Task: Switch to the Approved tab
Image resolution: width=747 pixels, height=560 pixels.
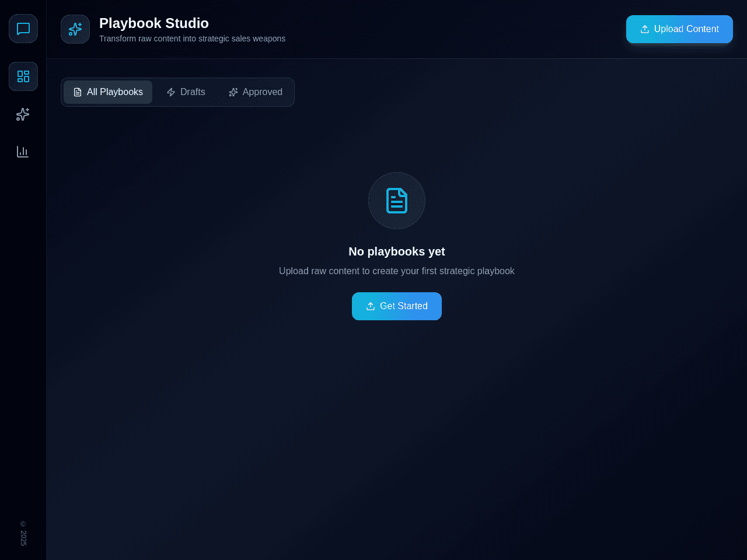Action: [256, 92]
